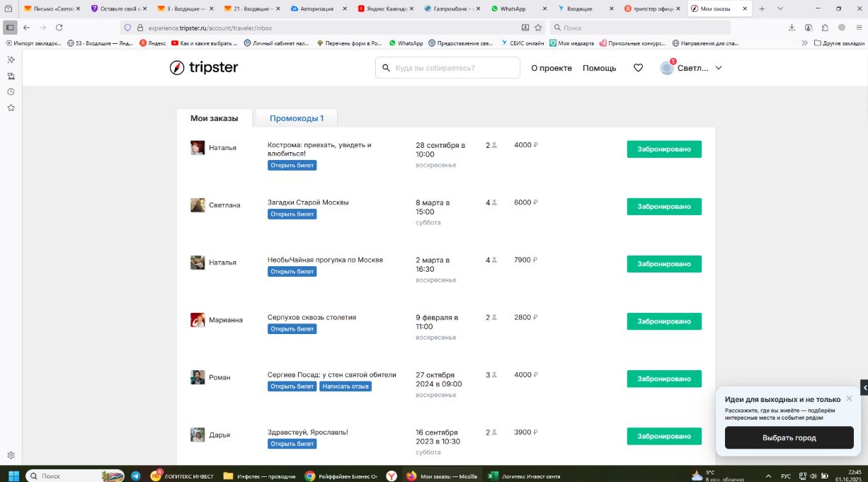Click Написать отзыв for Сергиев Посад

point(345,386)
